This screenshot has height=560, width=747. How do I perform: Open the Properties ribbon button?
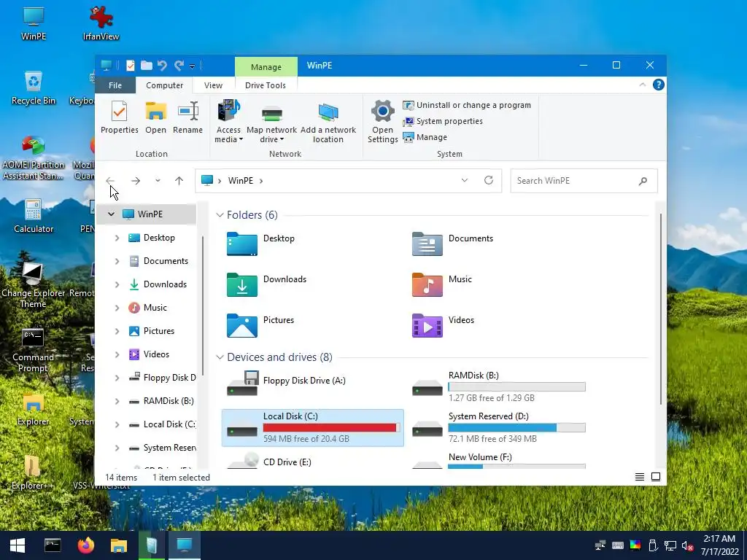click(x=119, y=117)
